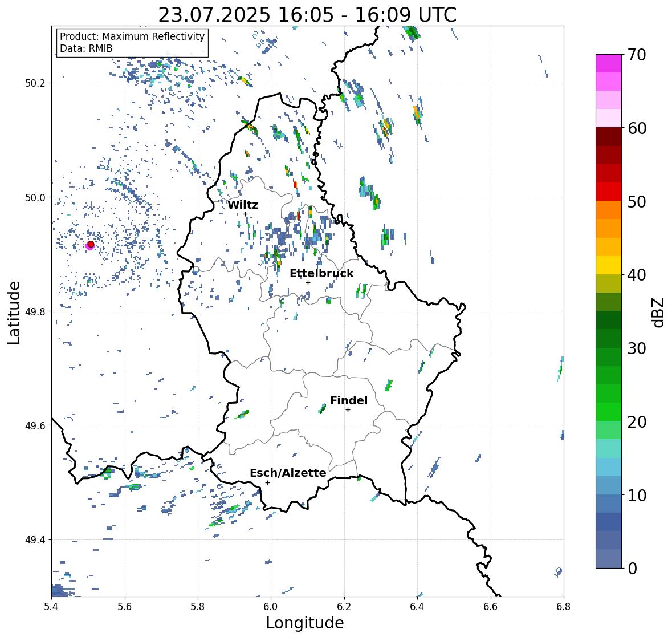Click the Product: Maximum Reflectivity text
This screenshot has height=637, width=672.
coord(132,36)
